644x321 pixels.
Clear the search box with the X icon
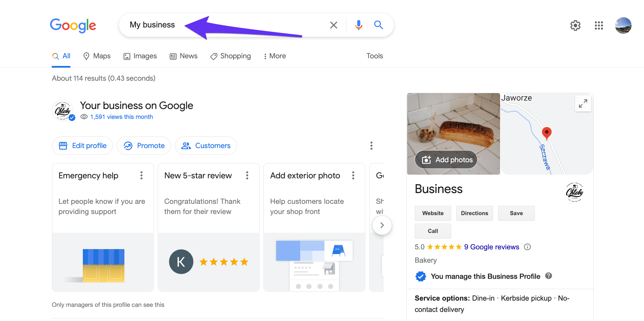coord(334,25)
